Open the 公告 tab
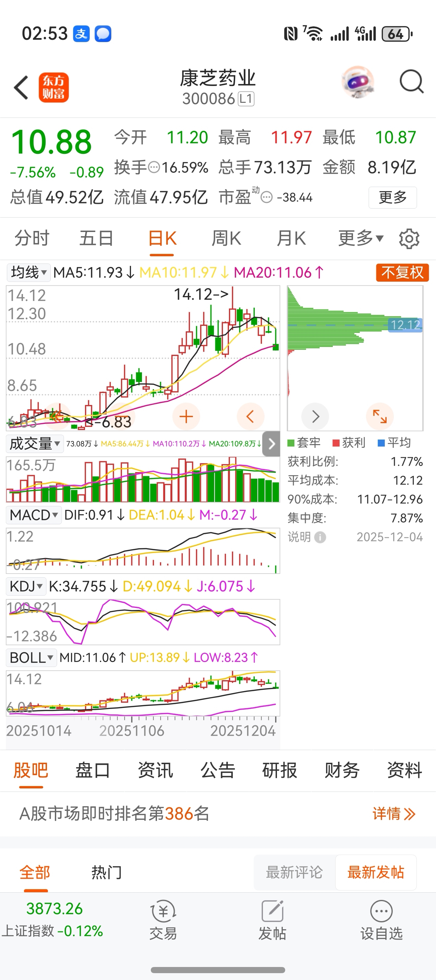 click(x=218, y=771)
